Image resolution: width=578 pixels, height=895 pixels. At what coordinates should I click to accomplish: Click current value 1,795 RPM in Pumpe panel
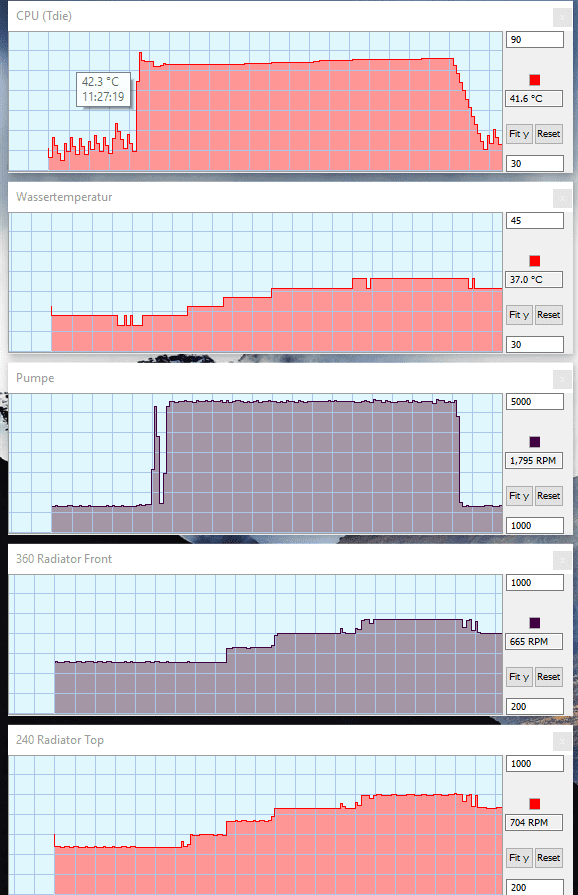(534, 461)
